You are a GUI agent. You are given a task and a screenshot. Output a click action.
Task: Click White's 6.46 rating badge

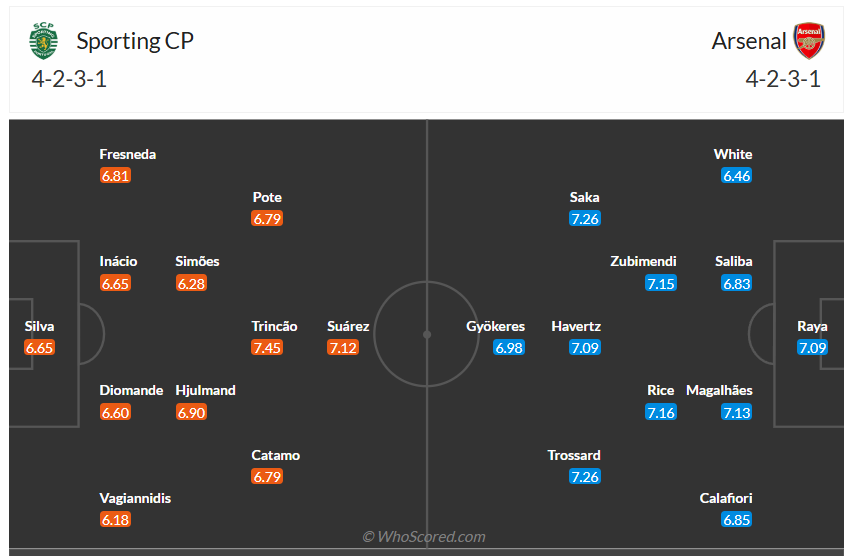(x=737, y=176)
